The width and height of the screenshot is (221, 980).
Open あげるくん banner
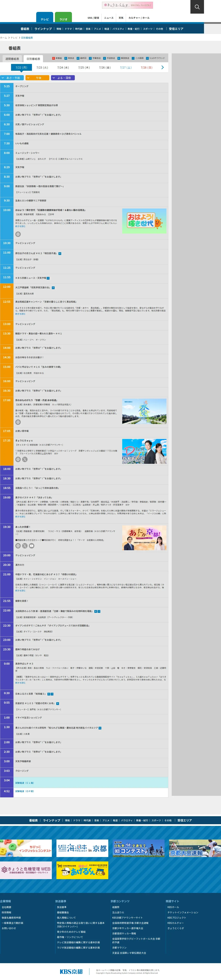[82, 870]
